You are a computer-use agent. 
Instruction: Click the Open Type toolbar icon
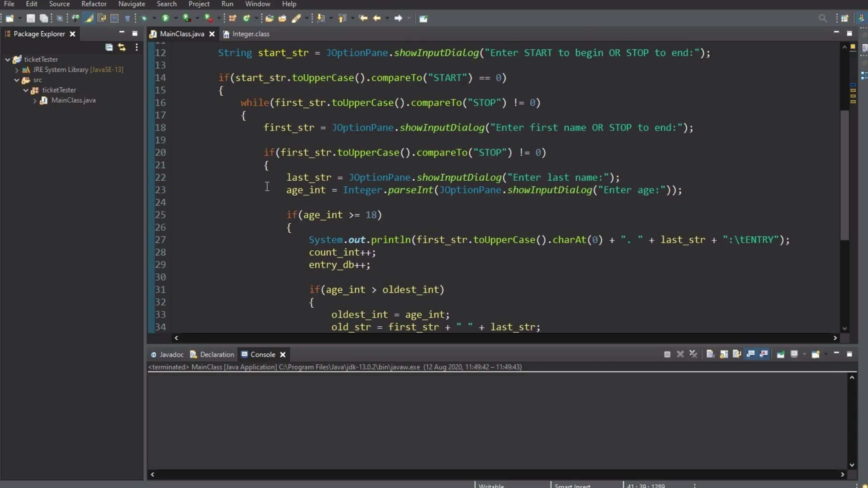click(x=269, y=19)
